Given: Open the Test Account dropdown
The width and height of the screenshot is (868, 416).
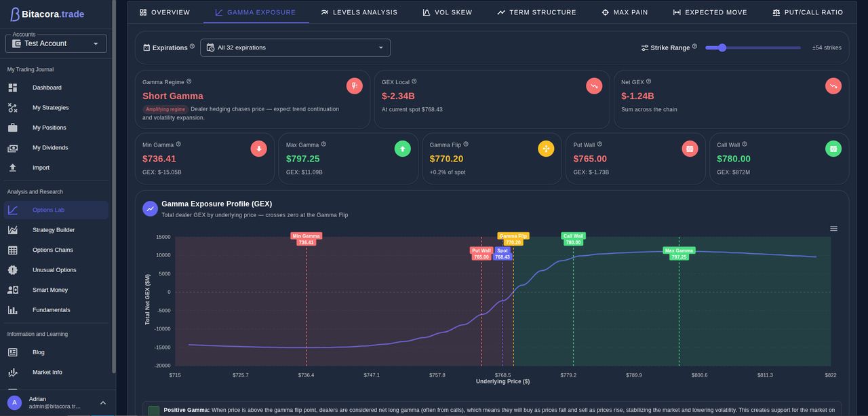Looking at the screenshot, I should pos(56,43).
